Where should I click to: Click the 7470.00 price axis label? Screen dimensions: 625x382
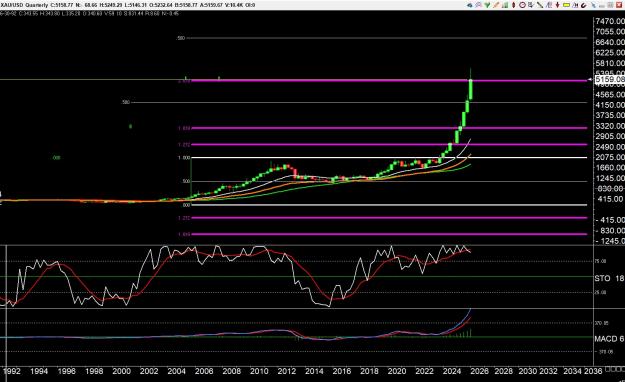pyautogui.click(x=610, y=21)
